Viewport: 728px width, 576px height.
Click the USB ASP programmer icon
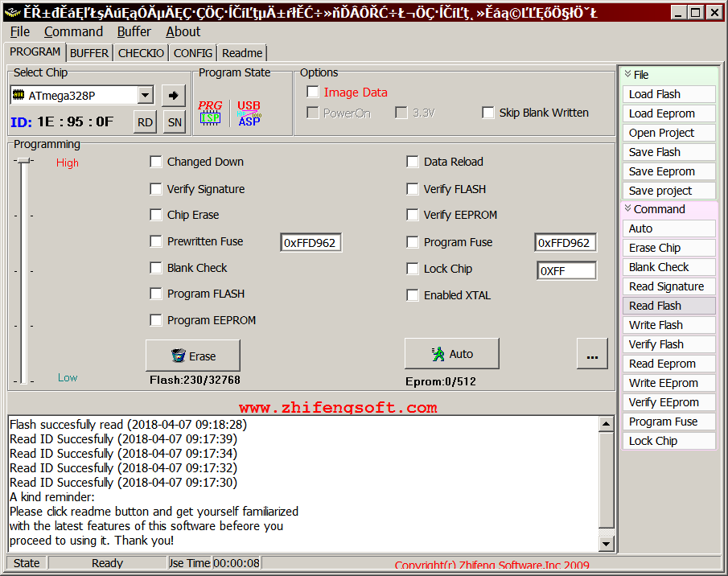tap(249, 113)
